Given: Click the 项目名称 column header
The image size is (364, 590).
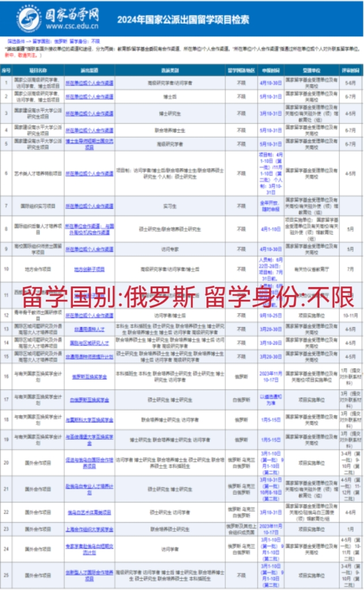Looking at the screenshot, I should 38,70.
